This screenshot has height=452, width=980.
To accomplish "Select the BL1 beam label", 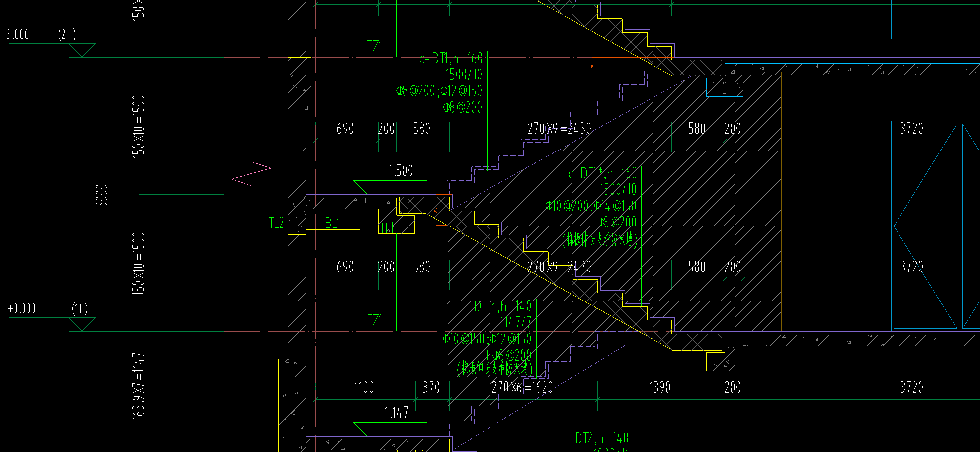I will (x=332, y=223).
